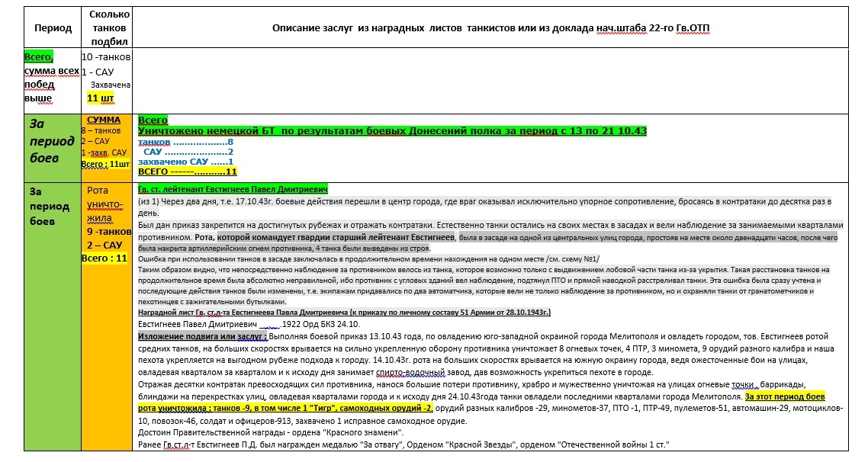868x462 pixels.
Task: Click green "Всего" above the "Уничтожено" heading
Action: [153, 120]
